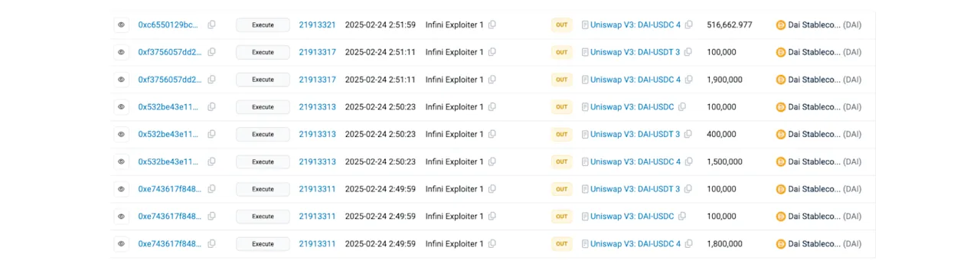Click Execute in the 1,500,000 row

(x=263, y=161)
